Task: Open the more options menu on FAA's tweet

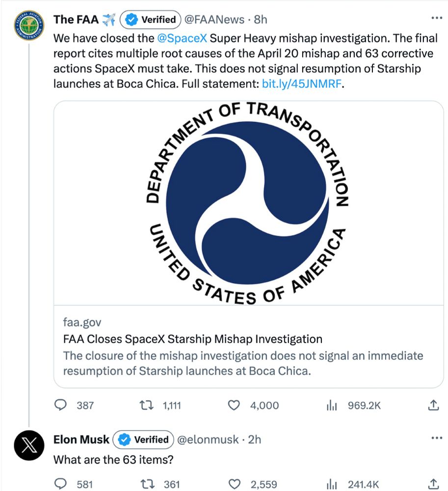Action: tap(435, 16)
